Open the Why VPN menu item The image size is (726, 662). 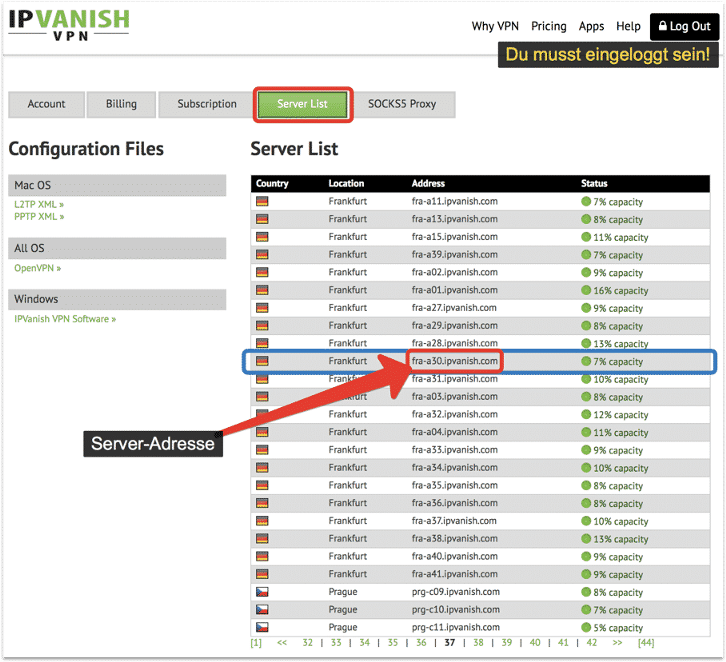pyautogui.click(x=496, y=27)
